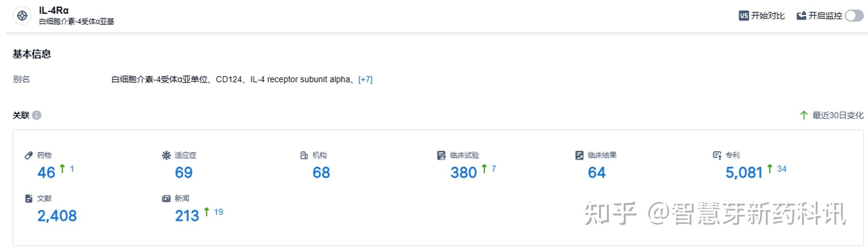Click the 适应症 virus icon
Image resolution: width=868 pixels, height=249 pixels.
pos(166,155)
